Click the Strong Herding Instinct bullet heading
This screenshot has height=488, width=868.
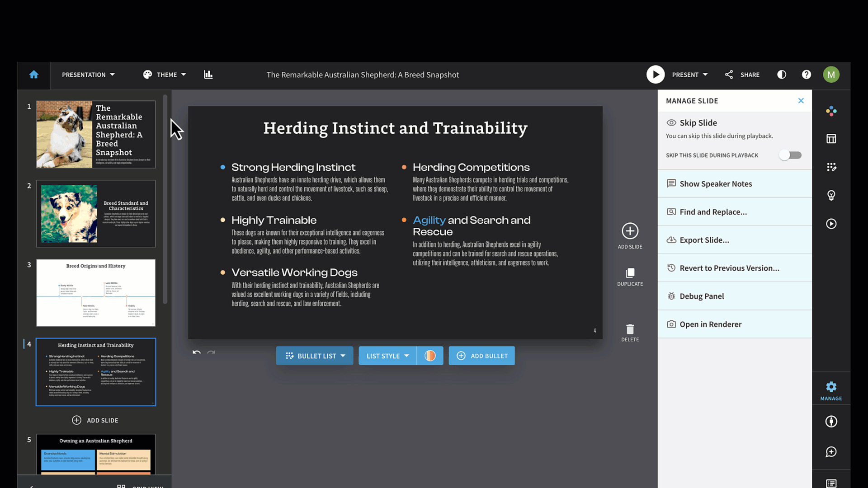pyautogui.click(x=293, y=167)
